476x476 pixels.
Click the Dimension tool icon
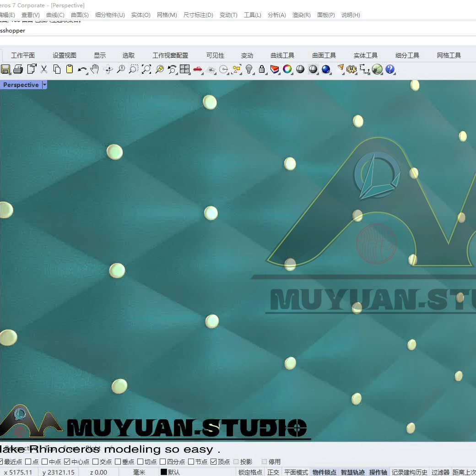[364, 69]
